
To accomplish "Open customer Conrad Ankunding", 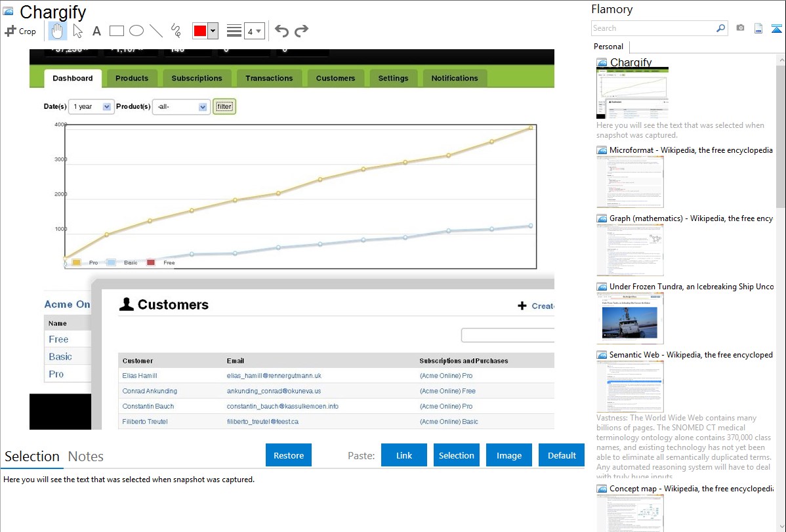I will pyautogui.click(x=150, y=390).
